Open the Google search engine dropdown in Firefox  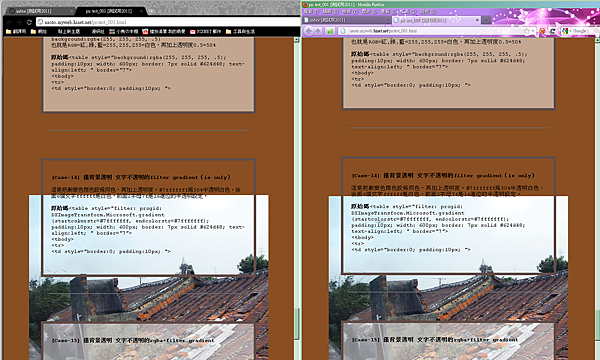point(567,31)
